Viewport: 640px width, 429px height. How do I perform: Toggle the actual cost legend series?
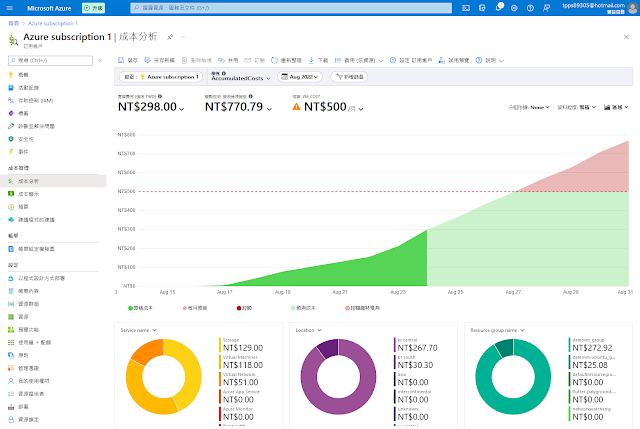[140, 308]
